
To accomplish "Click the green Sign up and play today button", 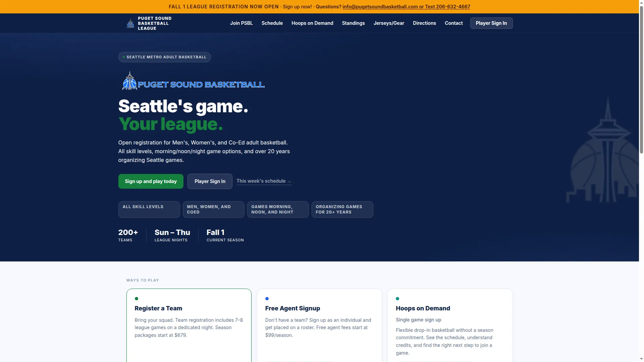I will click(x=151, y=181).
